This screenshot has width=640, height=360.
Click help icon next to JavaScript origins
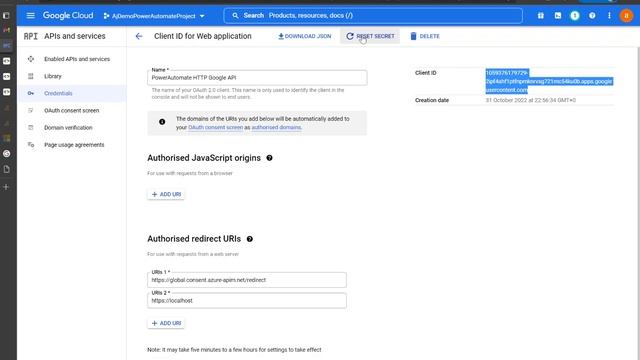pyautogui.click(x=269, y=158)
